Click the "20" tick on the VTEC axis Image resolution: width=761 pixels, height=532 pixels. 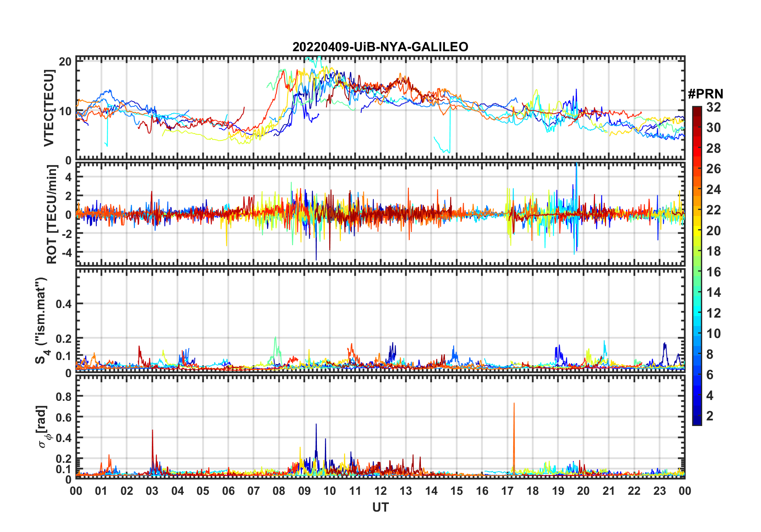pyautogui.click(x=65, y=62)
